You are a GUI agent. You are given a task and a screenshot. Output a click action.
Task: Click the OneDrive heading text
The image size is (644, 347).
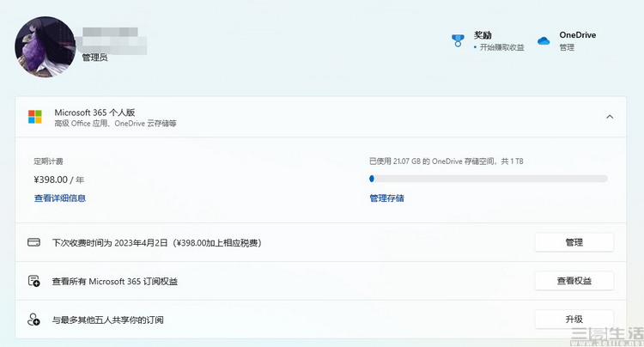pyautogui.click(x=578, y=35)
